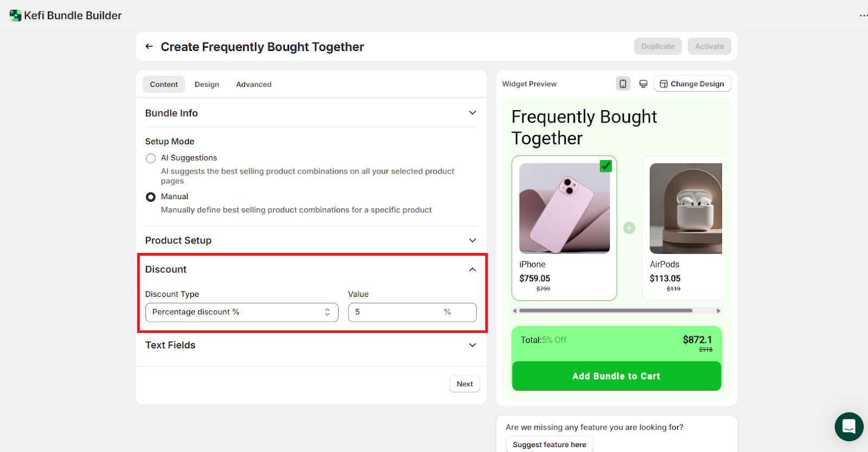Expand the Product Setup section
This screenshot has height=452, width=868.
coord(473,240)
